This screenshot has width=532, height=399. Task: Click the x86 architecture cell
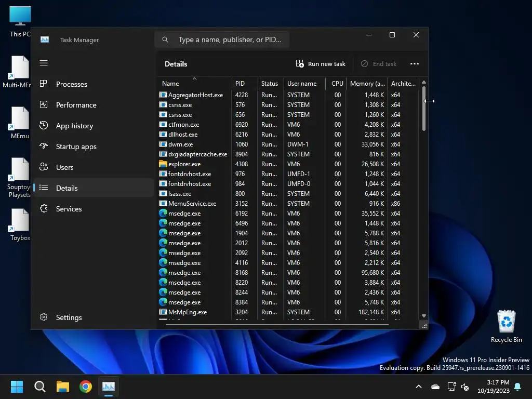(395, 203)
